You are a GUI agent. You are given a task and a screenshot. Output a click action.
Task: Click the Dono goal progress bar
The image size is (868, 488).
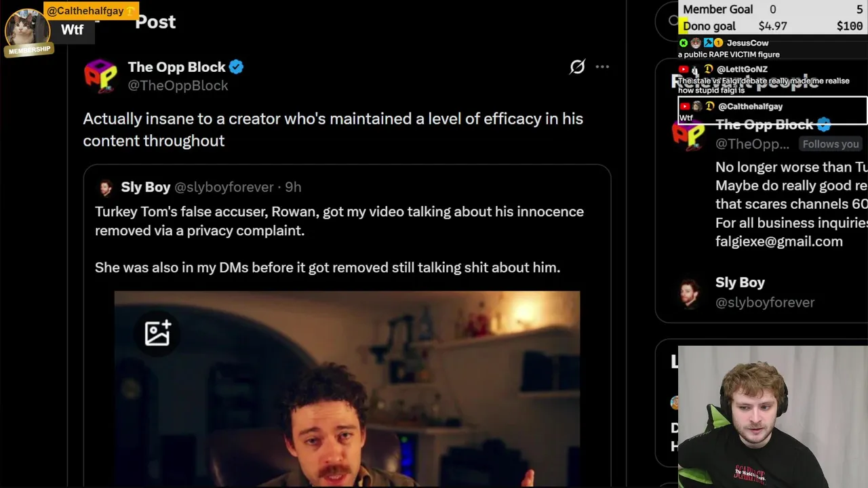point(772,26)
